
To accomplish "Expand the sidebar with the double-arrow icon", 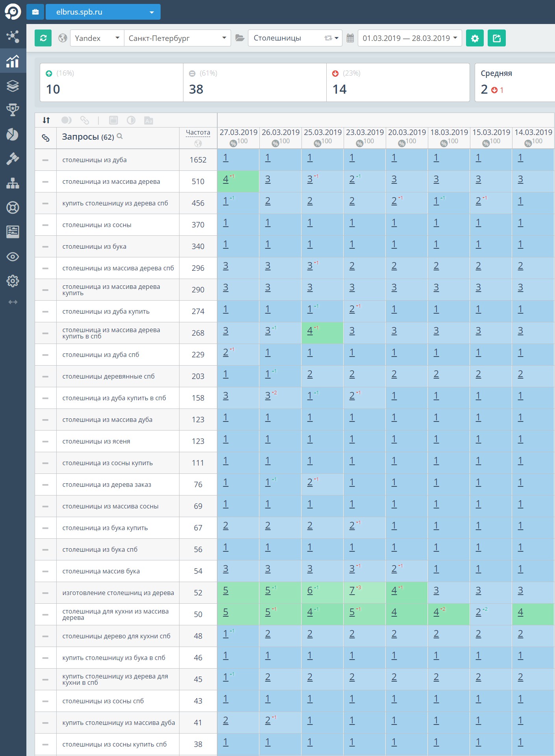I will pos(13,302).
